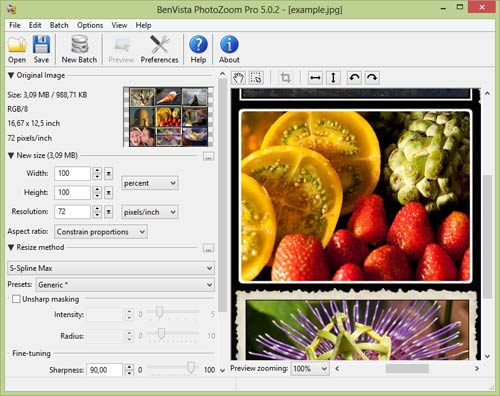Click the Width input field
The width and height of the screenshot is (500, 396).
tap(72, 174)
